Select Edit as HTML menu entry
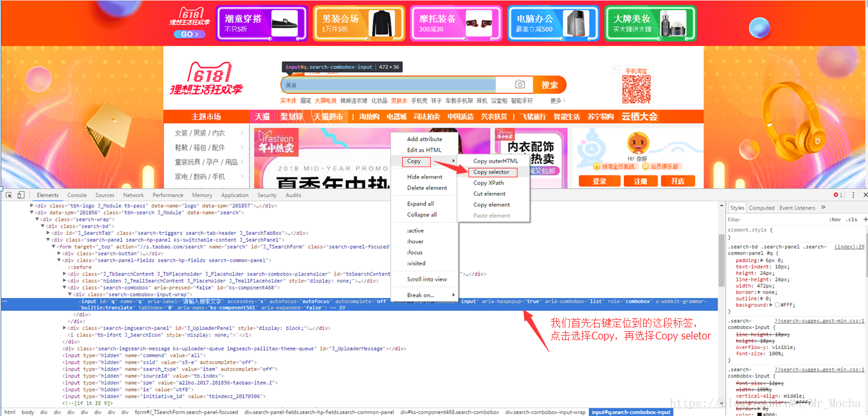Viewport: 868px width, 416px height. click(x=424, y=150)
